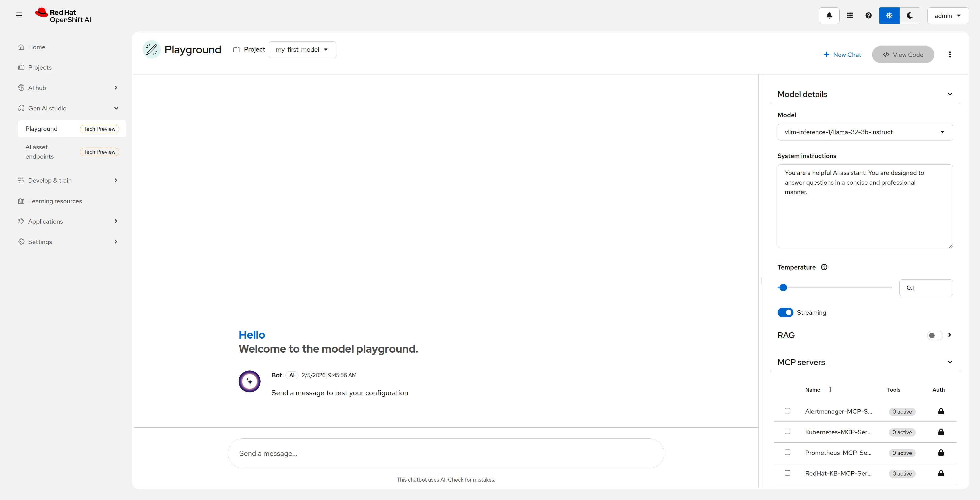The width and height of the screenshot is (980, 500).
Task: Click RedHat-KB-MCP '0 active' tools badge
Action: coord(902,474)
